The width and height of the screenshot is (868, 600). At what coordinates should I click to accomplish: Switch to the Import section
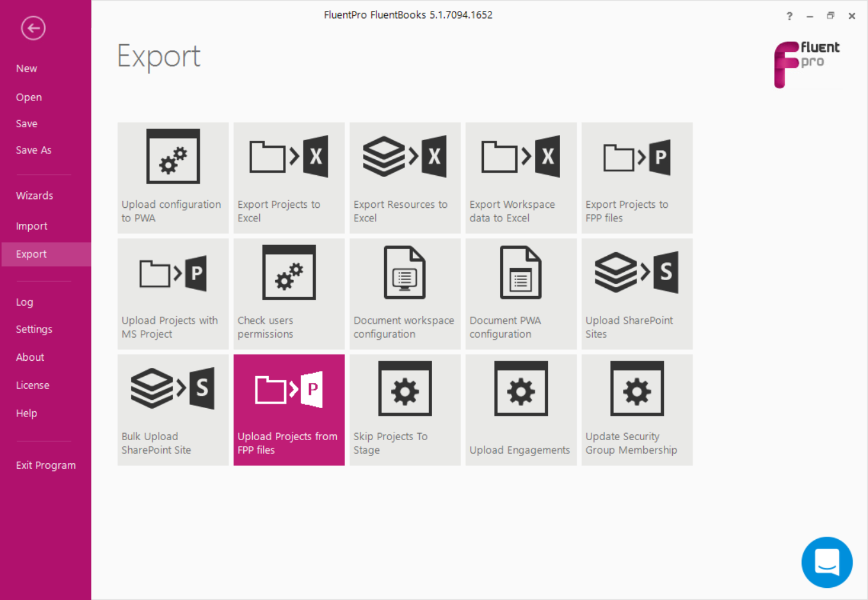[31, 226]
